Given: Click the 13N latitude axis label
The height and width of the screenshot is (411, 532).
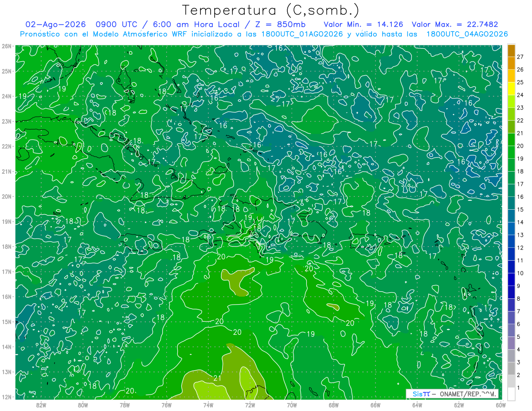Looking at the screenshot, I should click(x=7, y=372).
